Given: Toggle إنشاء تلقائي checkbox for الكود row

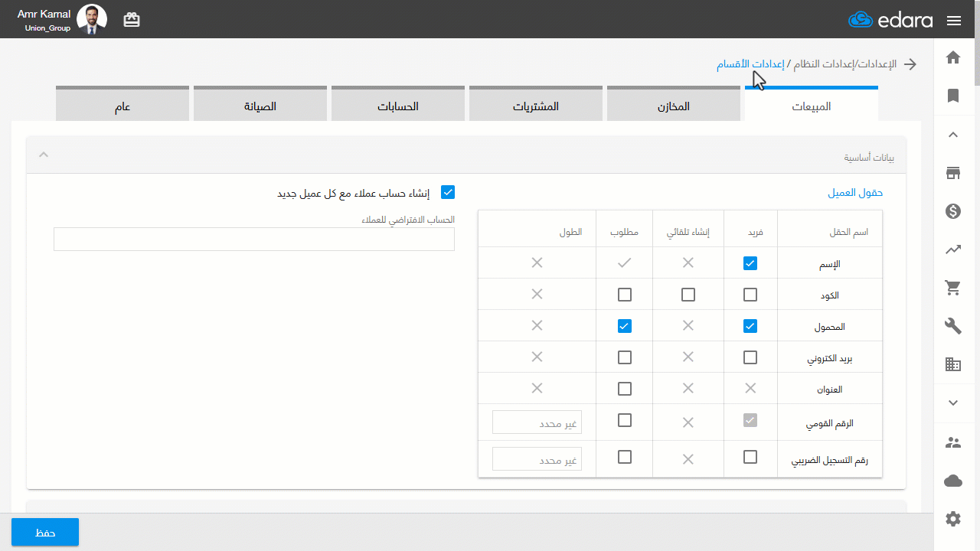Looking at the screenshot, I should pyautogui.click(x=688, y=295).
